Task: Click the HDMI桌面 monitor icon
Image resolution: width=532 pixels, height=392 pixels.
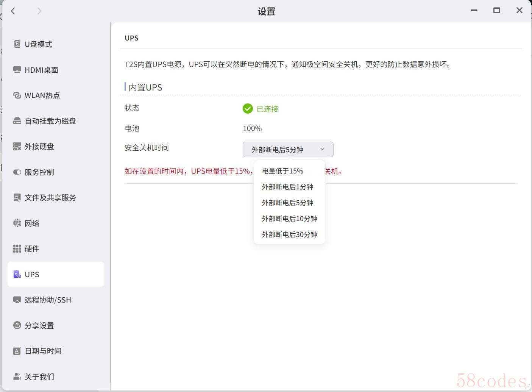Action: click(x=17, y=70)
